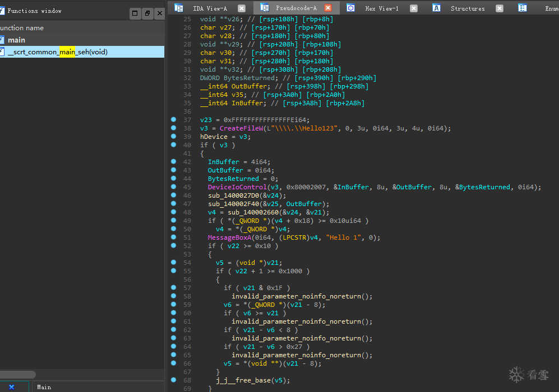Toggle breakpoint dot on line 38
The height and width of the screenshot is (392, 559).
pyautogui.click(x=173, y=128)
